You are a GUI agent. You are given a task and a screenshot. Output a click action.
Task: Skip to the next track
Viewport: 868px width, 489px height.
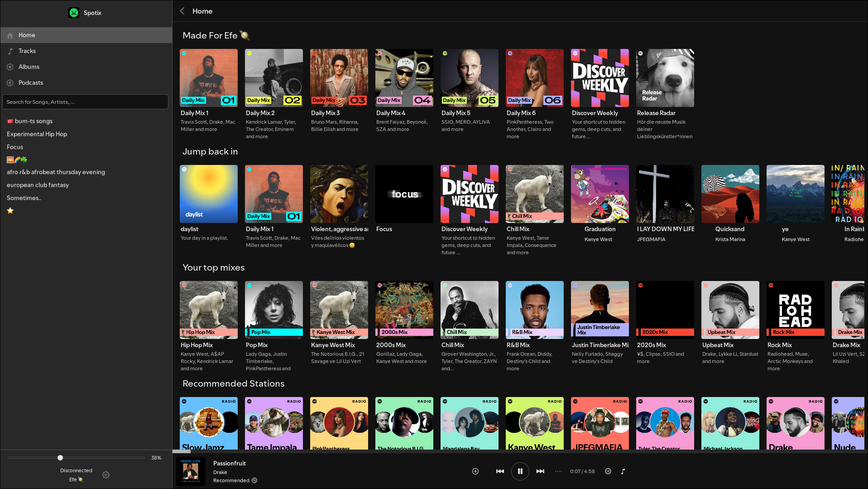coord(540,471)
